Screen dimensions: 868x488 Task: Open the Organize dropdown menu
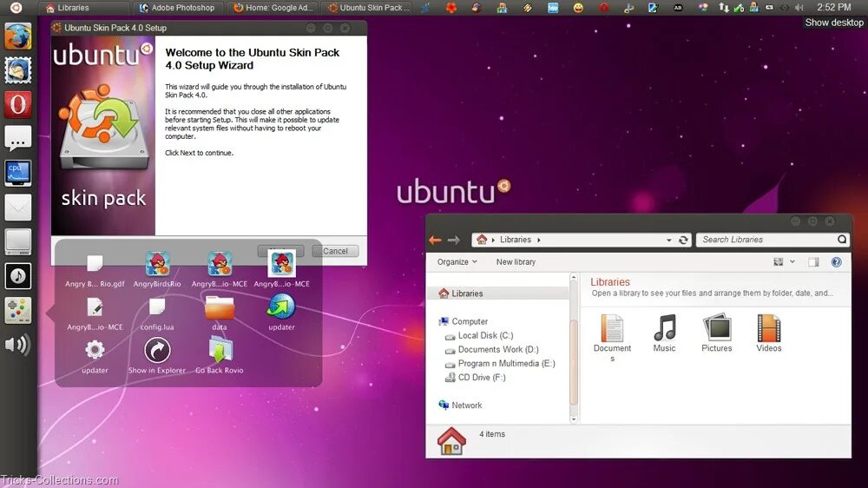457,262
